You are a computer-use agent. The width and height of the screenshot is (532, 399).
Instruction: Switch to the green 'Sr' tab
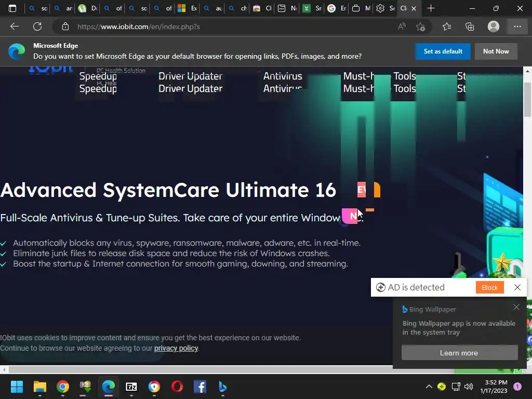point(312,8)
